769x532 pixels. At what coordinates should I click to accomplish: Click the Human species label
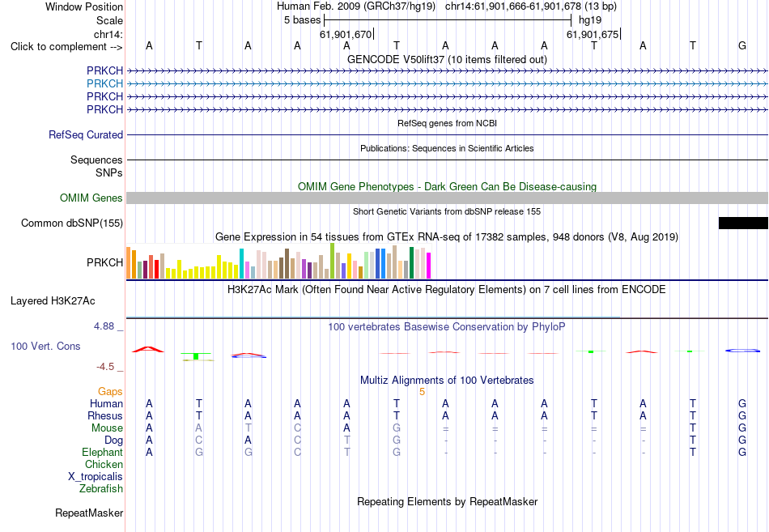coord(106,403)
